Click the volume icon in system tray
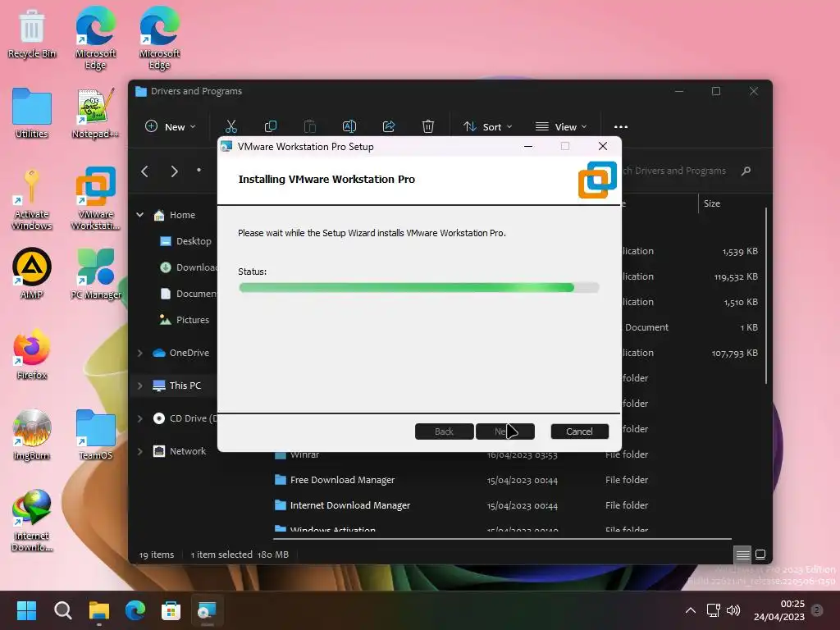Image resolution: width=840 pixels, height=630 pixels. 733,610
